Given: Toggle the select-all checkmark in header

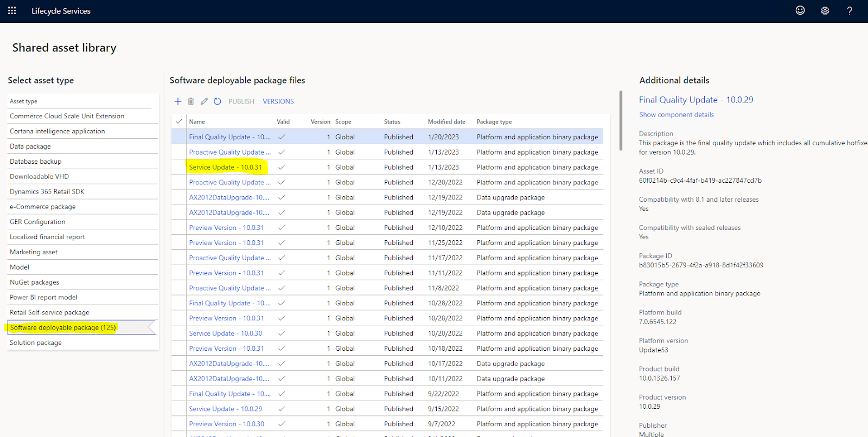Looking at the screenshot, I should click(x=179, y=121).
